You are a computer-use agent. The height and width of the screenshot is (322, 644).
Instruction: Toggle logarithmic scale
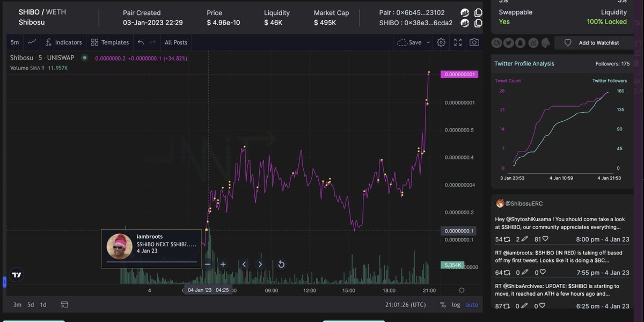tap(456, 305)
